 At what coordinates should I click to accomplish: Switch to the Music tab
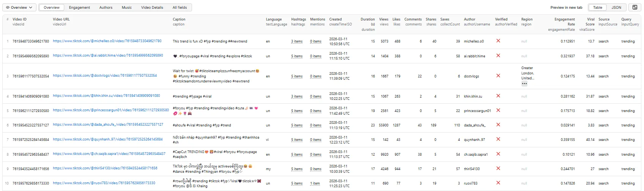[127, 7]
